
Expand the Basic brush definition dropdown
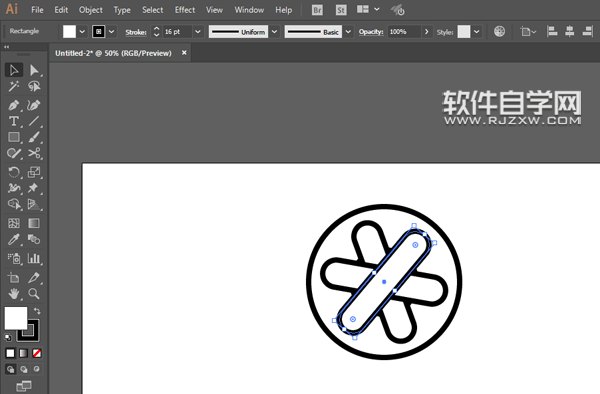coord(348,32)
